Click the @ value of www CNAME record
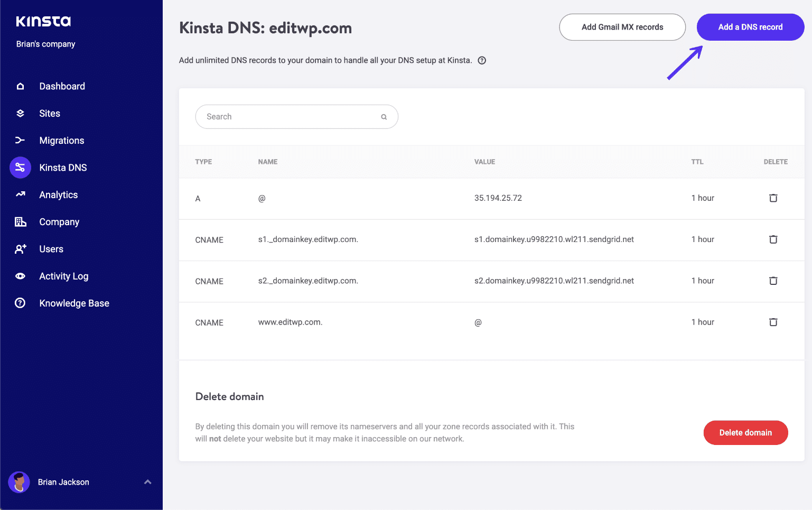Image resolution: width=812 pixels, height=510 pixels. [478, 322]
